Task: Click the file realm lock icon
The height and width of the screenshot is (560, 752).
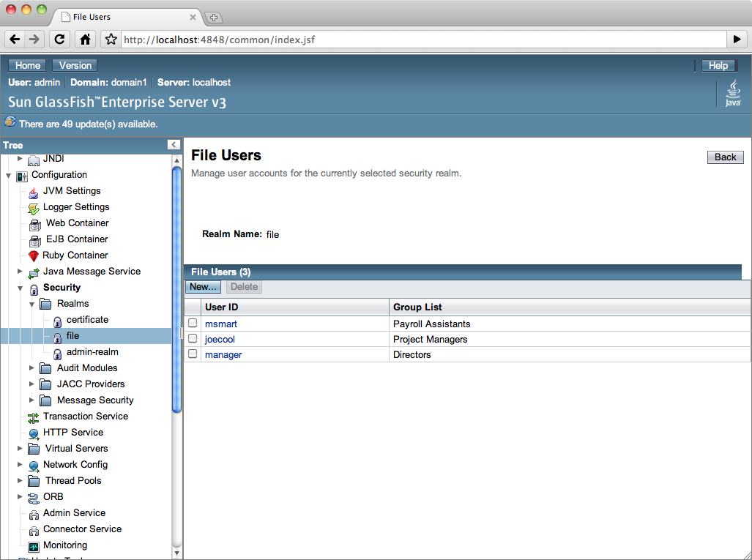Action: (x=58, y=337)
